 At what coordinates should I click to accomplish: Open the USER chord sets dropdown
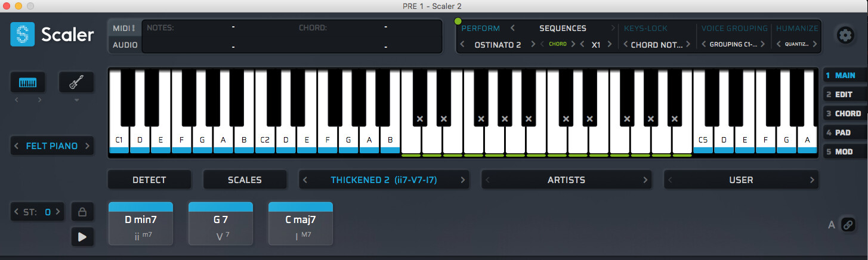point(741,179)
